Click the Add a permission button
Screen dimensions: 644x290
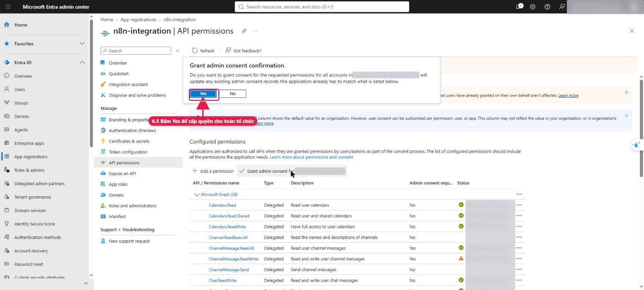pos(213,171)
